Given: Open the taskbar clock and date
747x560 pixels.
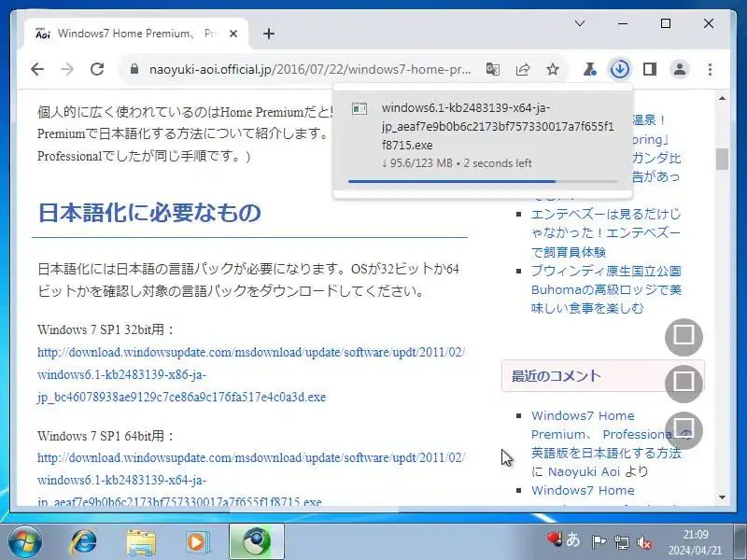Looking at the screenshot, I should click(x=695, y=542).
